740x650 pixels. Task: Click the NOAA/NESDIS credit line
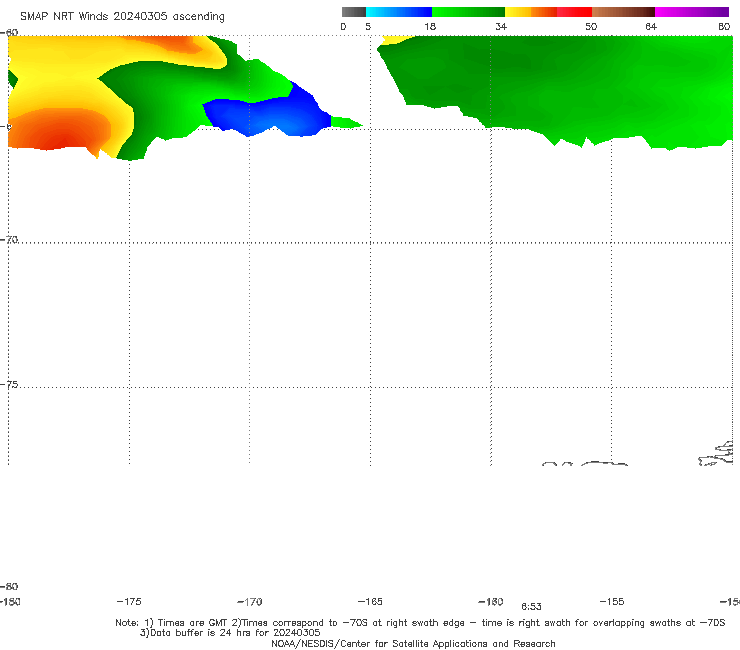click(413, 643)
